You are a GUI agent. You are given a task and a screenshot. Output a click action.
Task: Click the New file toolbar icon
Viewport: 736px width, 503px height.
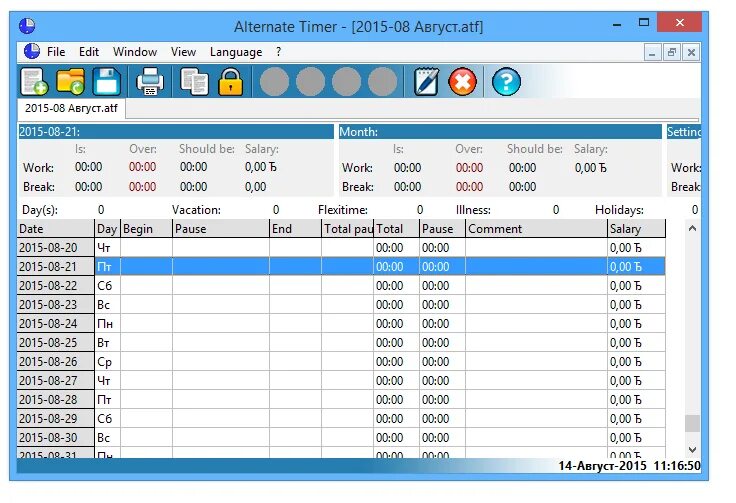[34, 82]
